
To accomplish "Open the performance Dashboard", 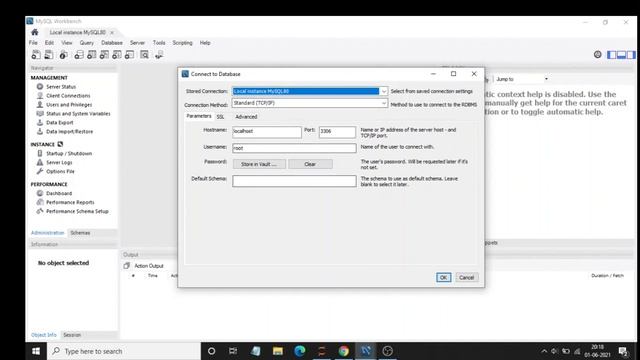I will [59, 193].
